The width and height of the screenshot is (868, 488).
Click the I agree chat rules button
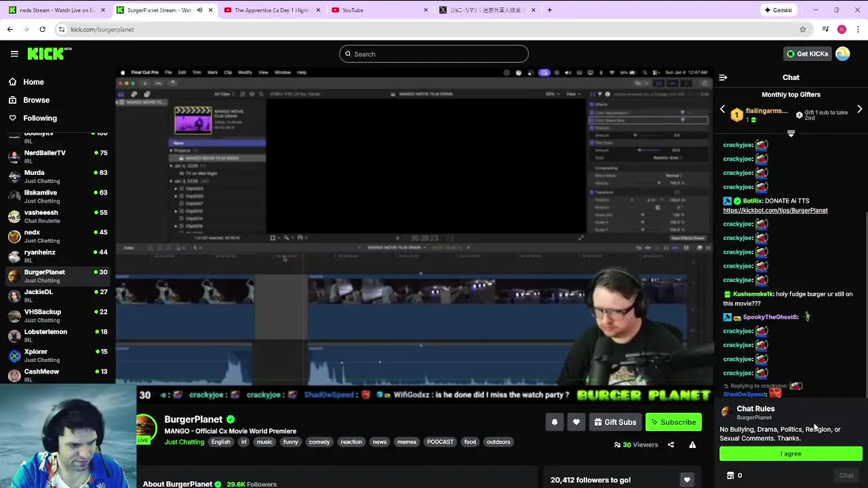point(791,453)
